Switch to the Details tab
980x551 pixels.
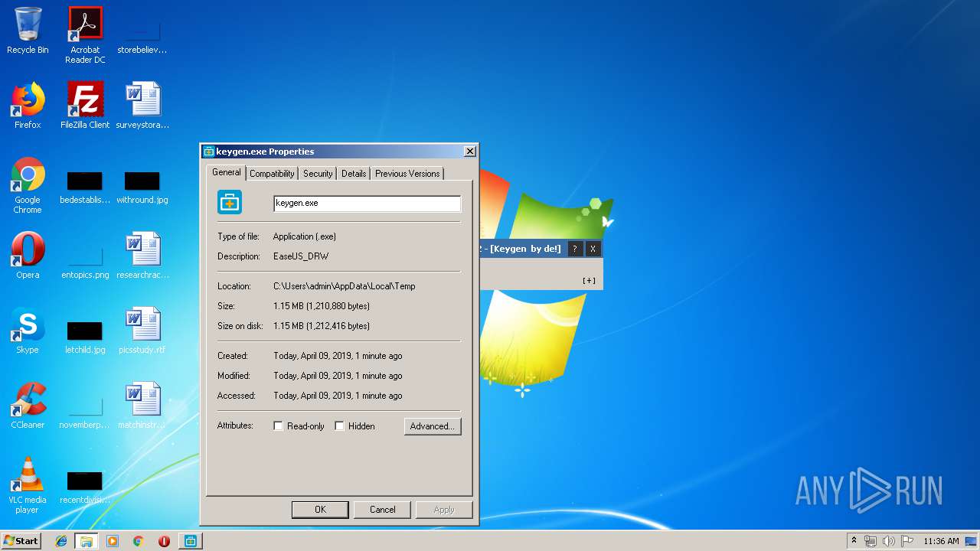coord(354,174)
